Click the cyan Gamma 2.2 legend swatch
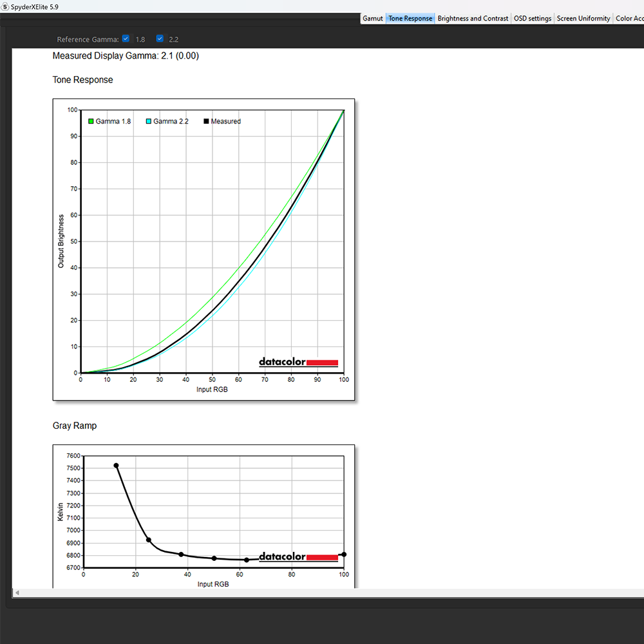 click(x=149, y=121)
